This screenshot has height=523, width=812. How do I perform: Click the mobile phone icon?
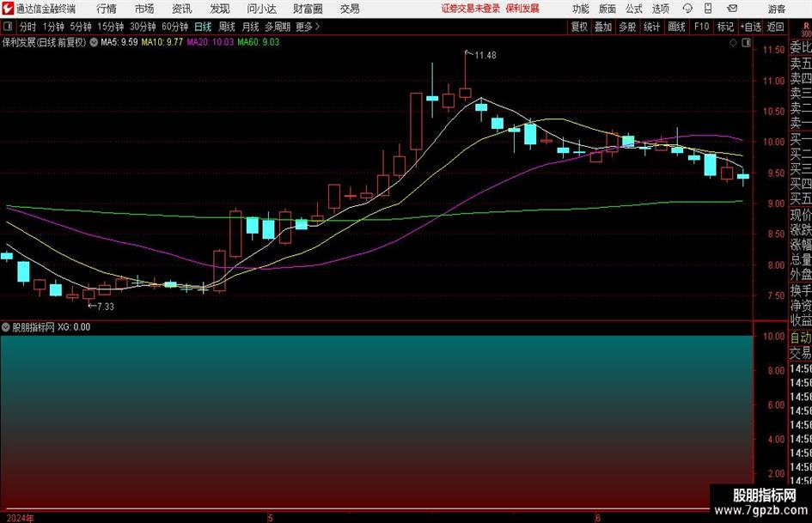708,9
